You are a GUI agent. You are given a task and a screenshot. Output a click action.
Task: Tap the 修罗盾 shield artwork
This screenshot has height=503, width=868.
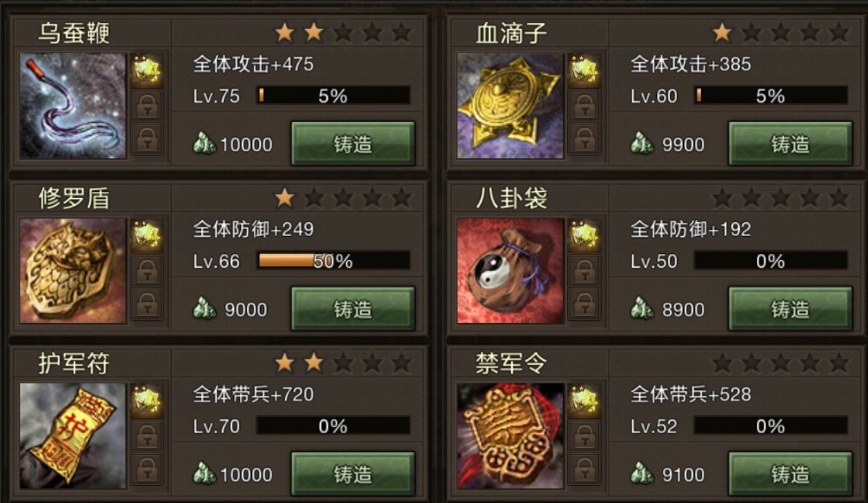(x=73, y=270)
